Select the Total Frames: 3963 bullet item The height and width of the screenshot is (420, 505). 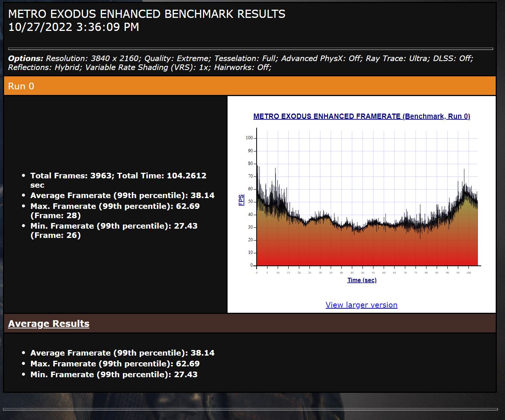(118, 176)
